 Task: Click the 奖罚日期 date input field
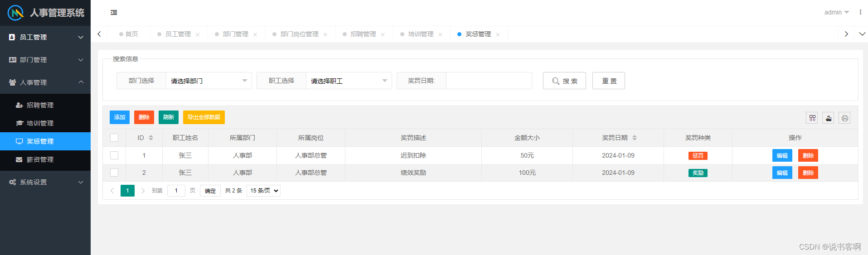(x=489, y=81)
